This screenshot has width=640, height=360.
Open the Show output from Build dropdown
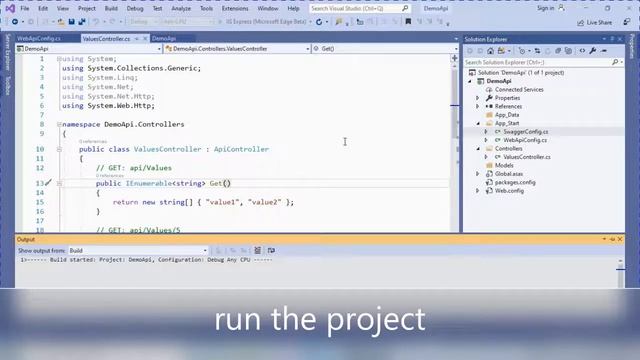(138, 250)
